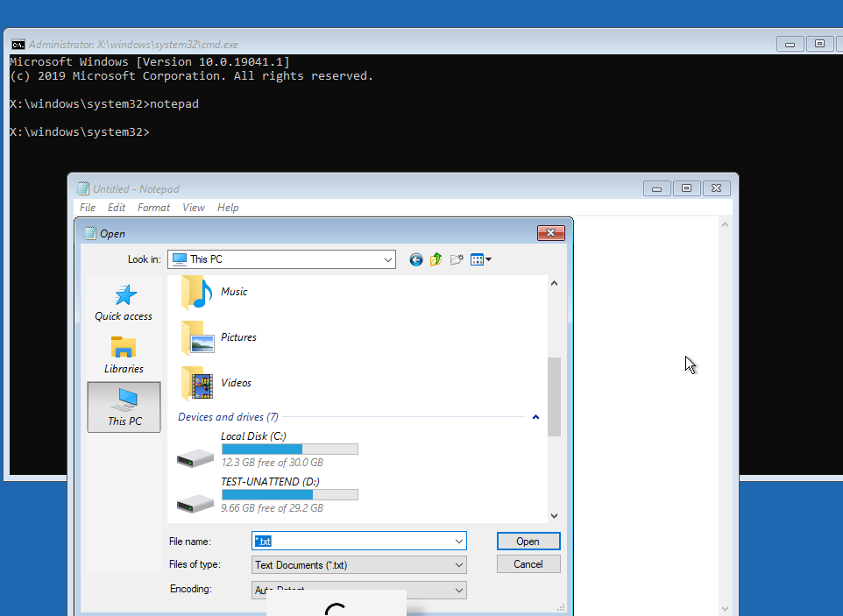Click '9.66 GB free of 29.2 GB' text
Viewport: 843px width, 616px height.
tap(272, 508)
